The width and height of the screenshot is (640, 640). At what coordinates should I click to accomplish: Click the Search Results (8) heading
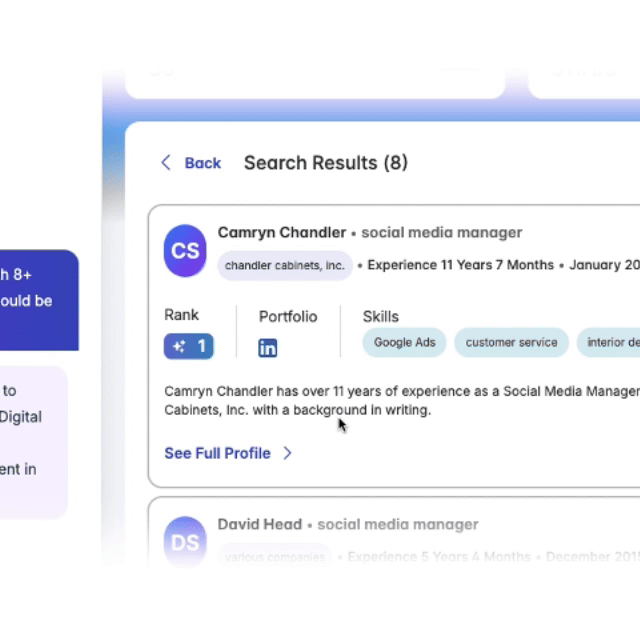tap(326, 163)
